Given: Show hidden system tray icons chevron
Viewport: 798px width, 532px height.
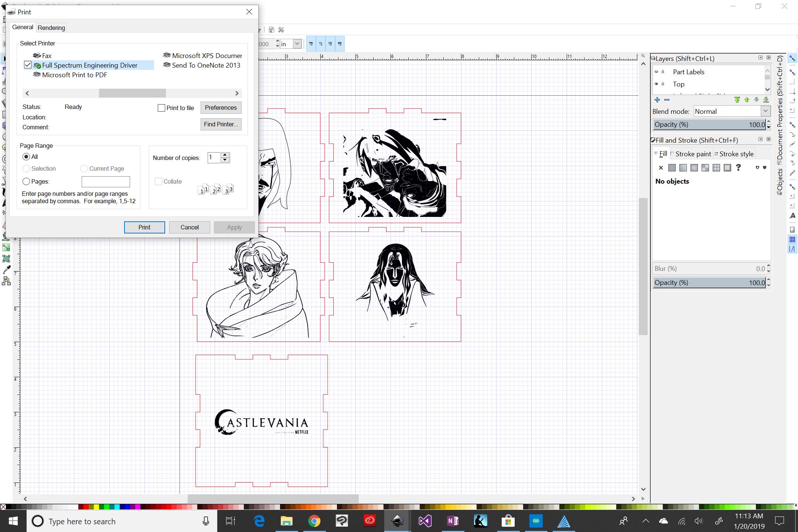Looking at the screenshot, I should point(645,521).
